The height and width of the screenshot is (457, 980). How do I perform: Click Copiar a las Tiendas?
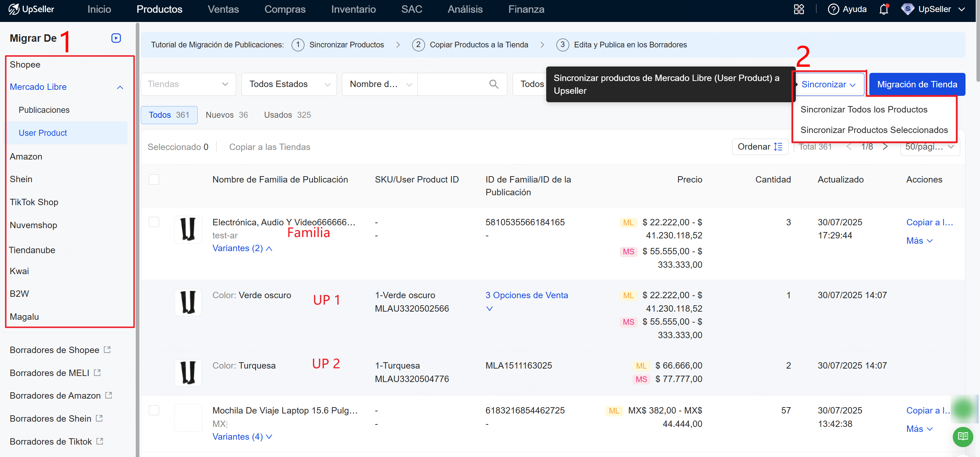point(269,147)
